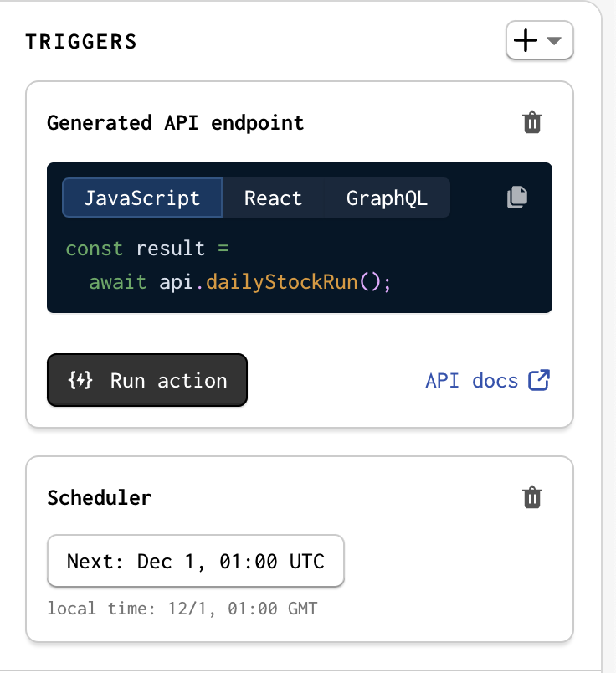616x673 pixels.
Task: Click the lightning bolt icon on Run action
Action: pos(78,380)
